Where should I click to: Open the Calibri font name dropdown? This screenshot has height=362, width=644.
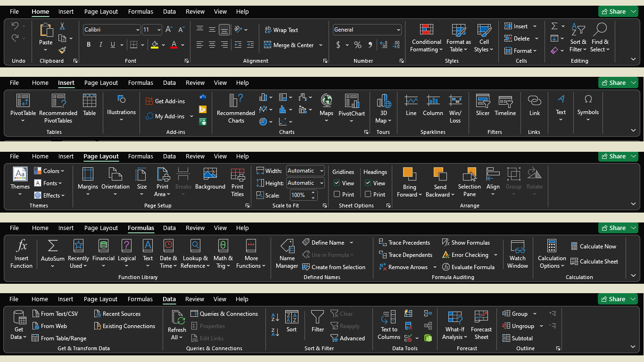(138, 30)
